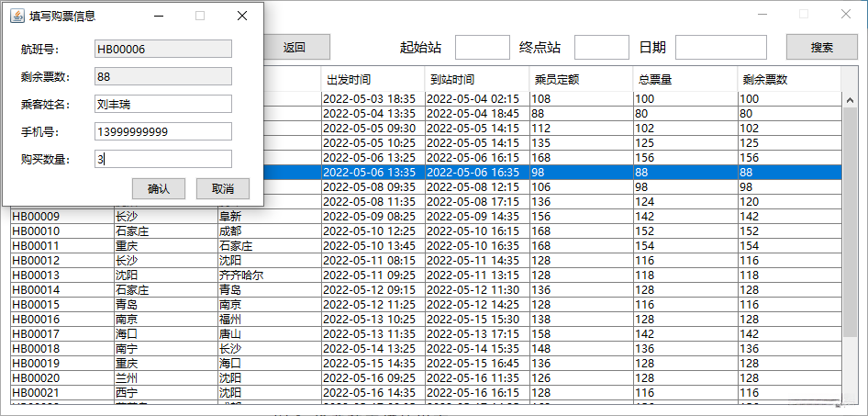Click arrival time 2022-05-12 11:30
This screenshot has width=868, height=416.
click(476, 289)
